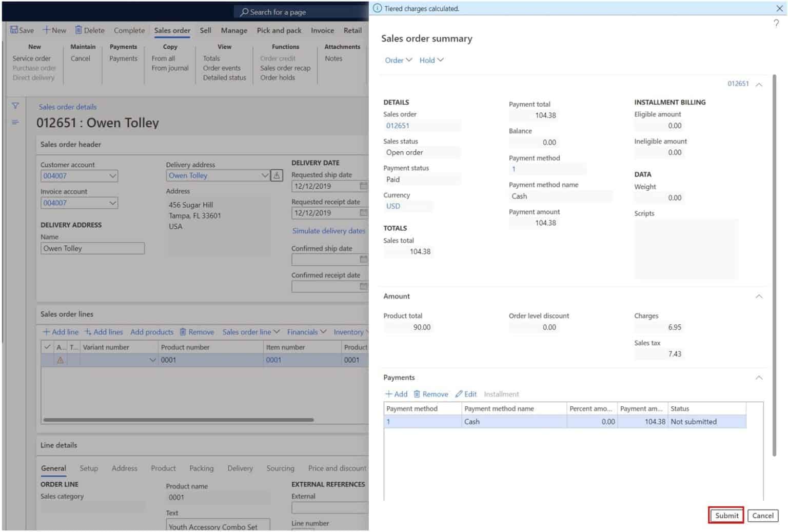
Task: Click Simulate delivery dates link
Action: tap(329, 231)
